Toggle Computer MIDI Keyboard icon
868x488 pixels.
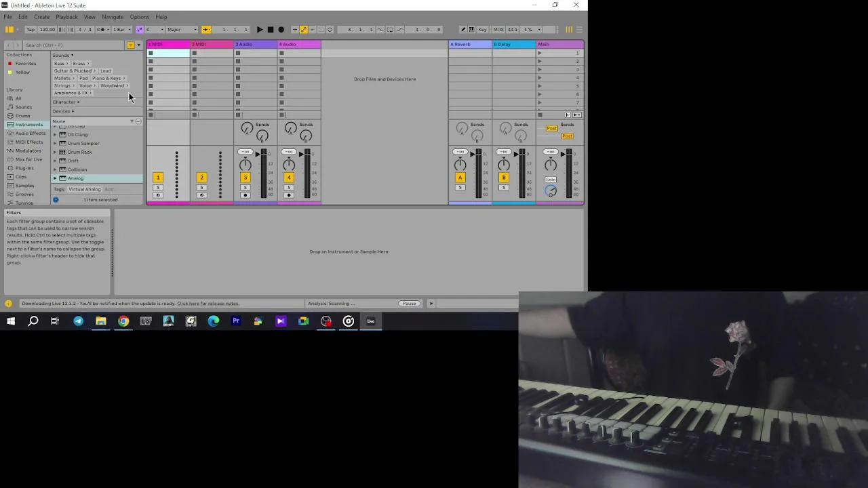click(x=473, y=30)
